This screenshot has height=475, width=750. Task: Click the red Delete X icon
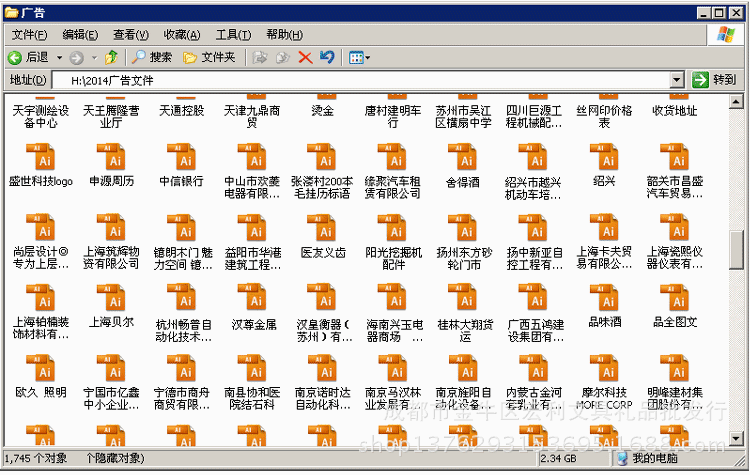pos(305,58)
